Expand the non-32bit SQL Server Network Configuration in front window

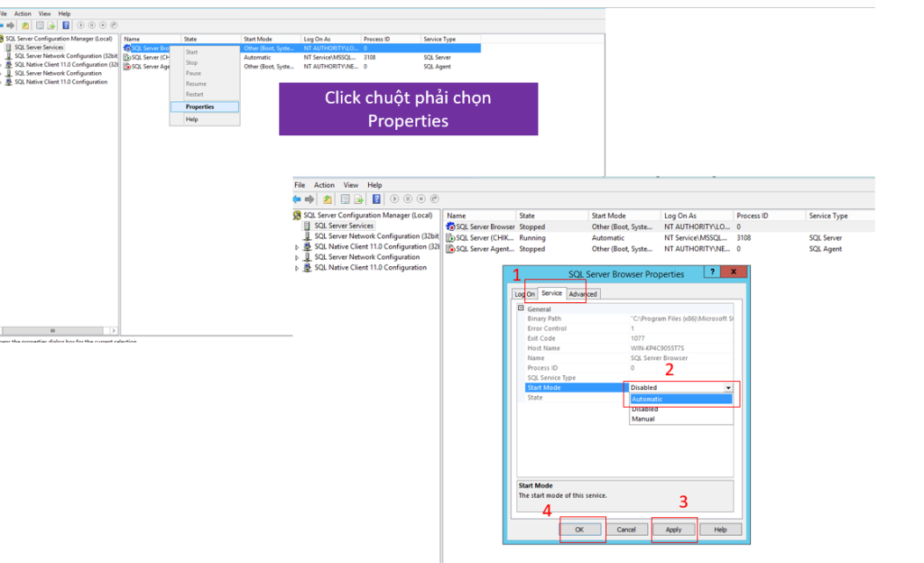[x=297, y=258]
